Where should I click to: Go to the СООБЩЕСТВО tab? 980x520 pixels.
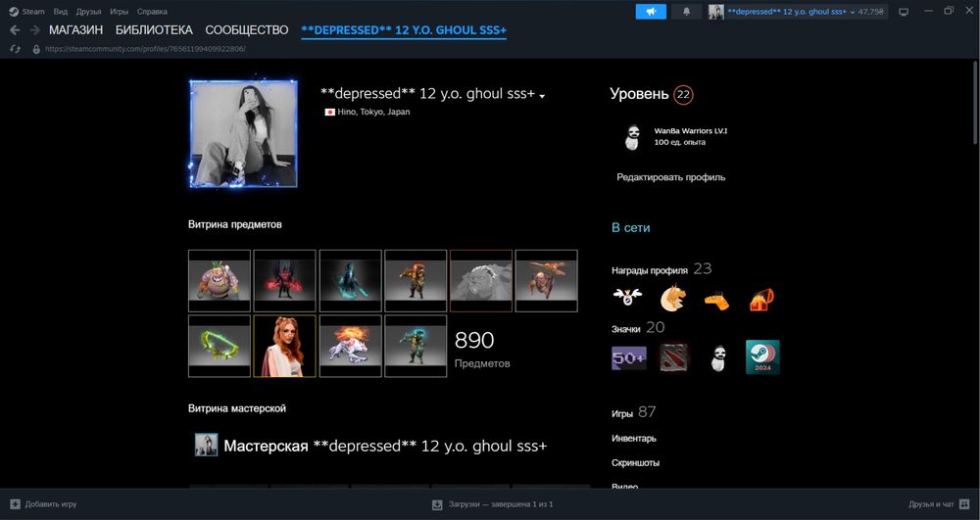[x=247, y=30]
